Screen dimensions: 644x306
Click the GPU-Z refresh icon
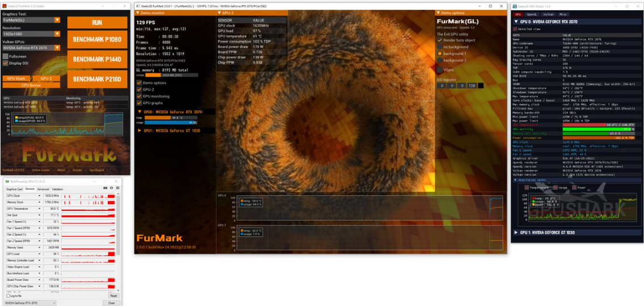pos(111,189)
